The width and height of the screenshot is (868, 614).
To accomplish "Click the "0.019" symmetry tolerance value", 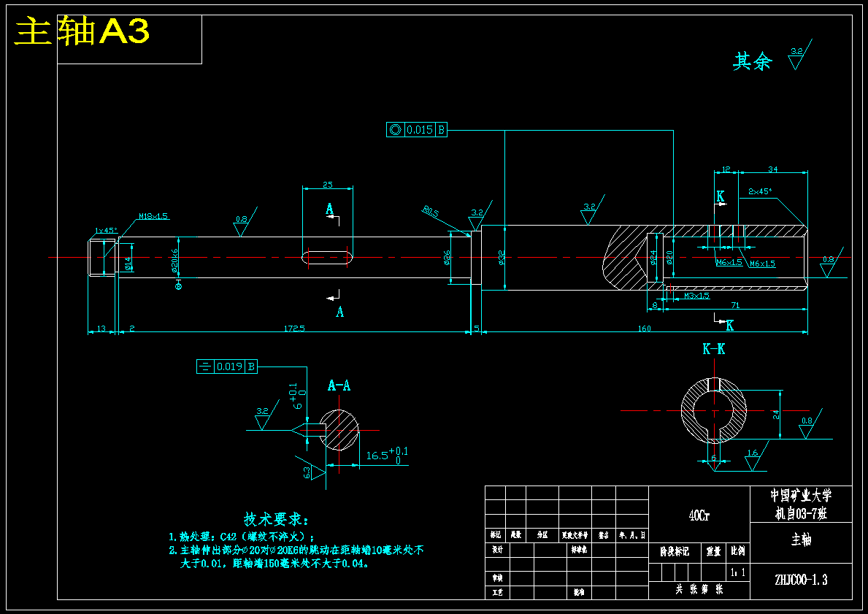I will pos(229,367).
